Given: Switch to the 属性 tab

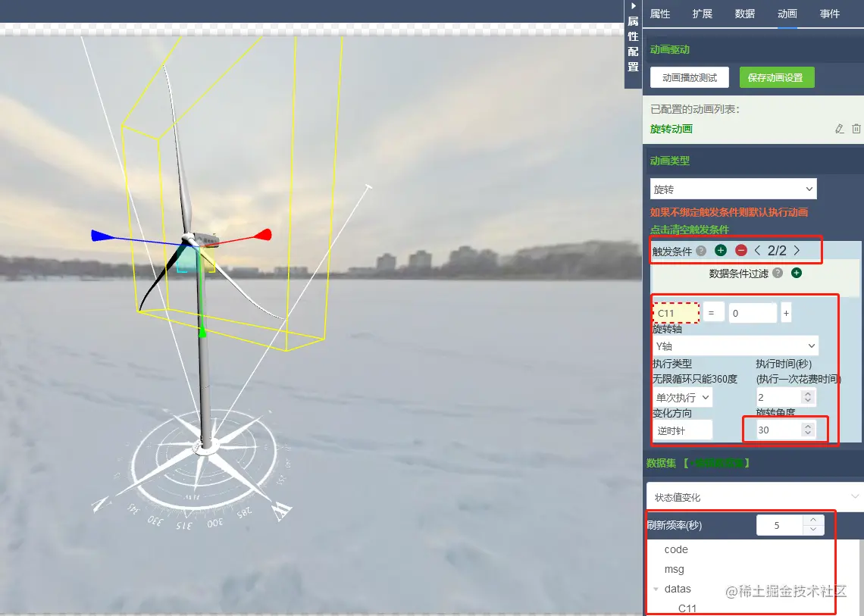Looking at the screenshot, I should (x=659, y=14).
